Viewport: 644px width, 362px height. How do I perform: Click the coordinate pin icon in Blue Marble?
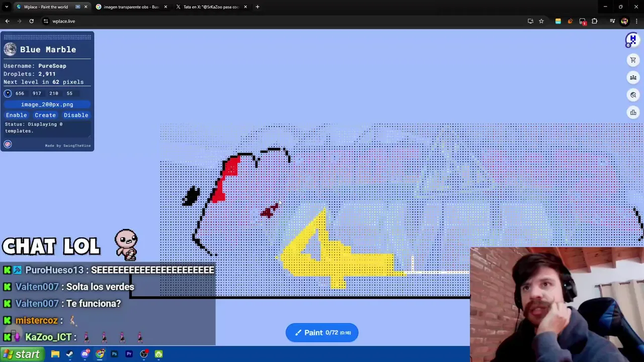(x=8, y=93)
